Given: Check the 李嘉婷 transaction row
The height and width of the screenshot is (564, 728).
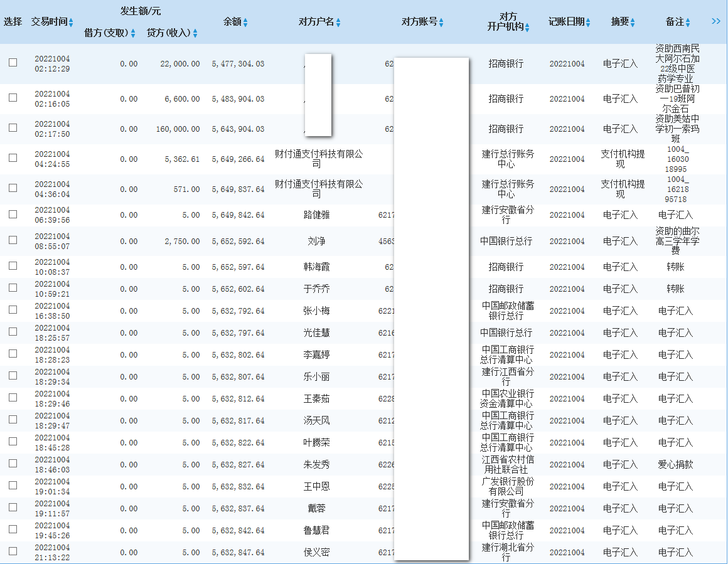Looking at the screenshot, I should click(13, 354).
